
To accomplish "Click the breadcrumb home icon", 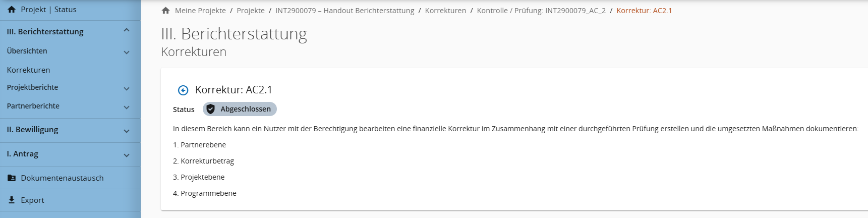I will (x=165, y=11).
